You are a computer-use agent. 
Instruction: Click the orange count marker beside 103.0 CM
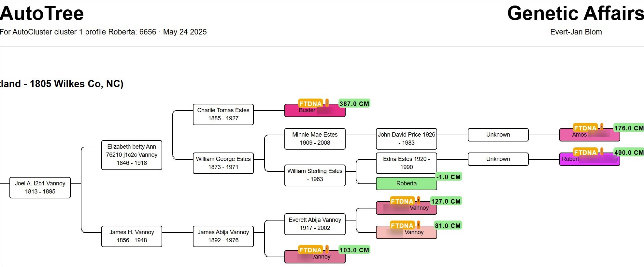pyautogui.click(x=327, y=249)
